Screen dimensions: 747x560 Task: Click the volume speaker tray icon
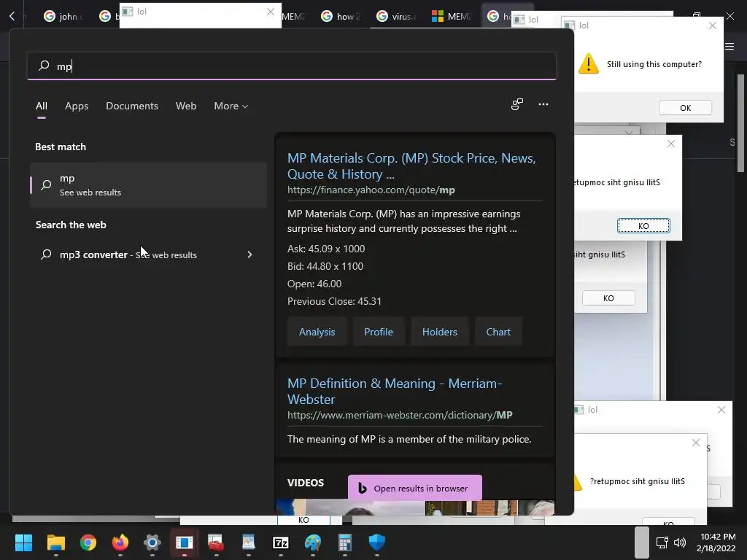pos(680,542)
